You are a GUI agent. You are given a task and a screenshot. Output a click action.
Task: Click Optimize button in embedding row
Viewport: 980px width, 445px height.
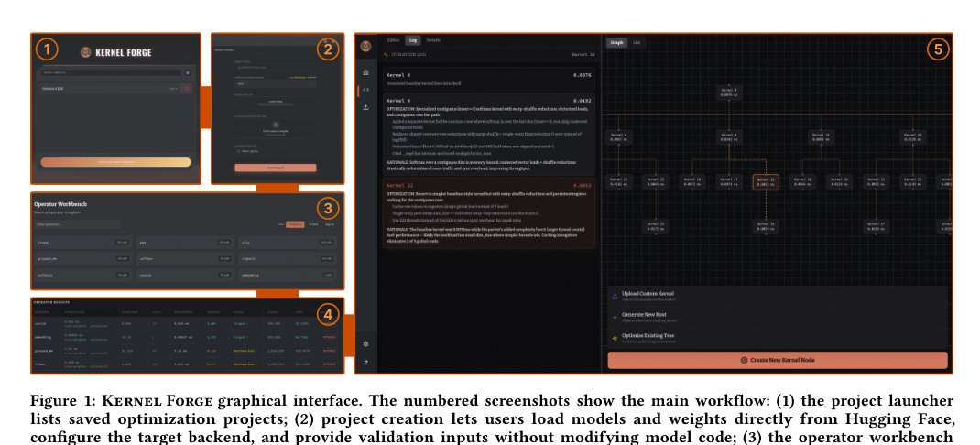pyautogui.click(x=330, y=337)
